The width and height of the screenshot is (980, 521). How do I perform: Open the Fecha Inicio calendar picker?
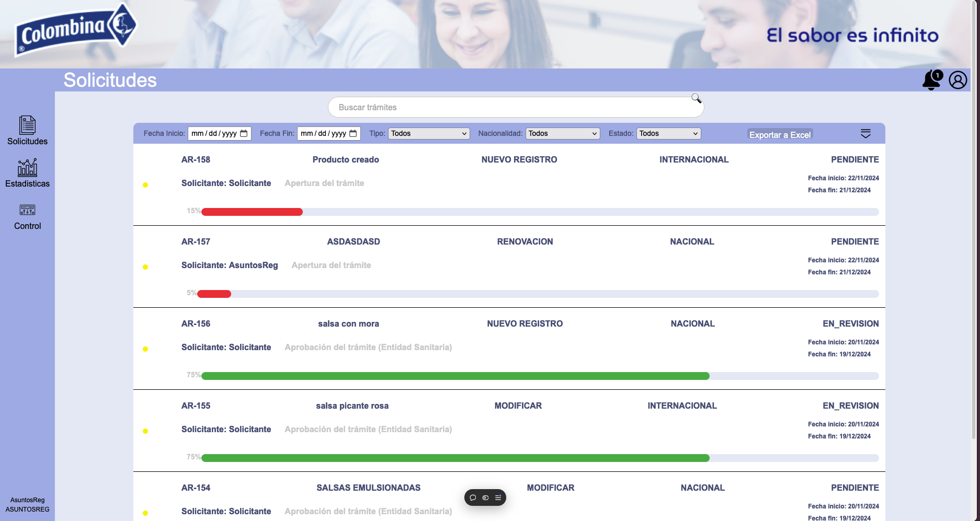pyautogui.click(x=244, y=133)
